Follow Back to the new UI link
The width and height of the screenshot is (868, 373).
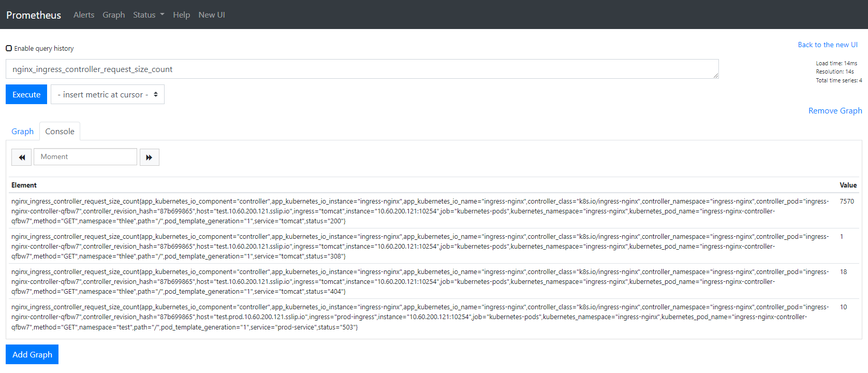coord(828,45)
